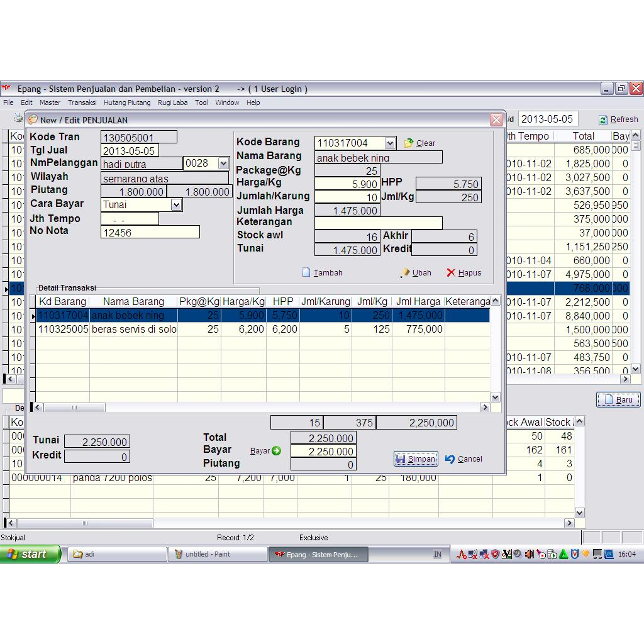Click the Clear button next to Kode Barang
Screen dimensions: 644x644
tap(419, 143)
